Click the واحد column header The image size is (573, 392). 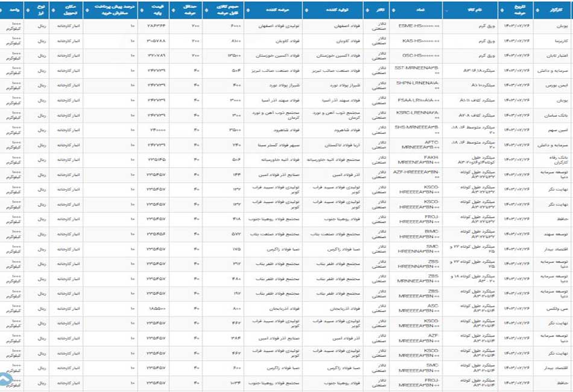11,10
